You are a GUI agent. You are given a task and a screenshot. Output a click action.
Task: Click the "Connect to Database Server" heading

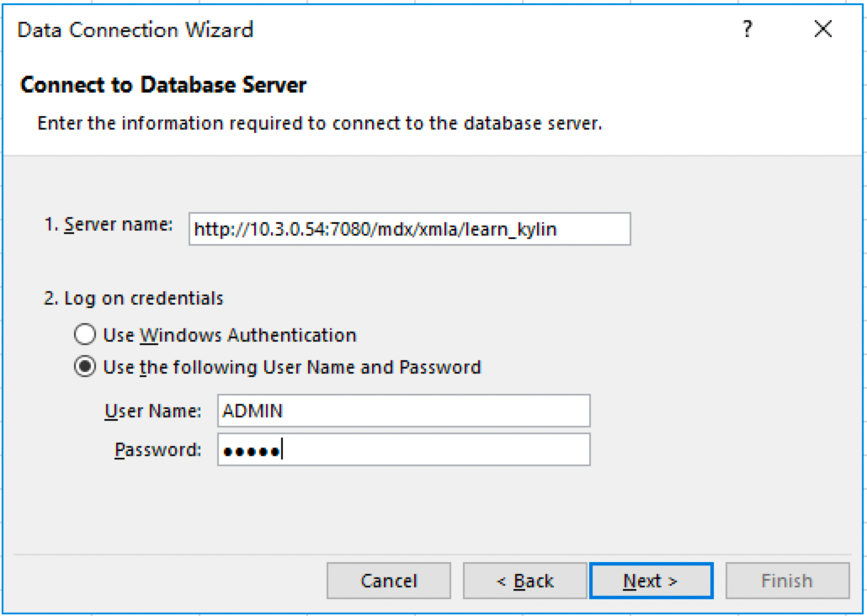(x=163, y=84)
